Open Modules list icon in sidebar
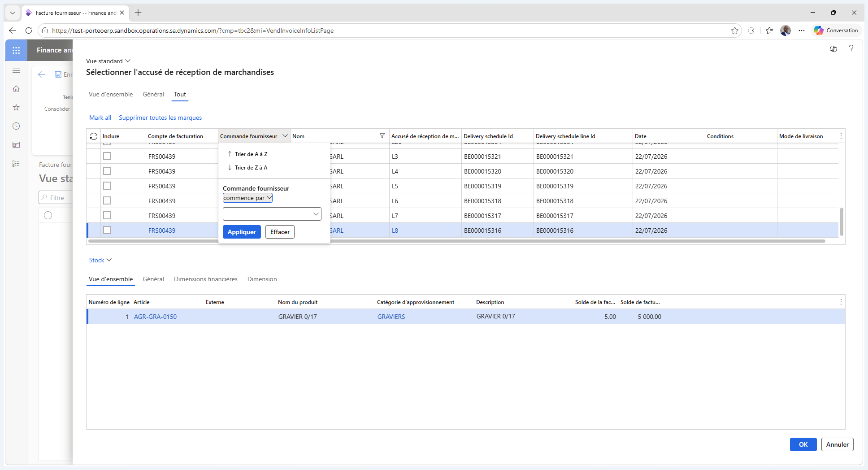The image size is (868, 470). click(x=16, y=164)
